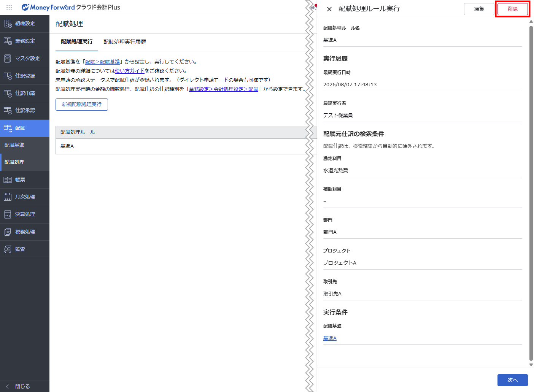Open マスタ設定 sidebar icon

[8, 59]
